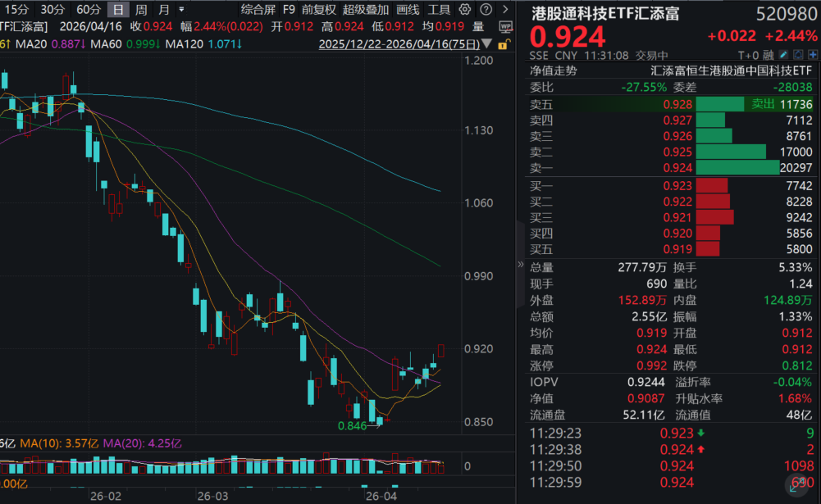Image resolution: width=821 pixels, height=504 pixels.
Task: Set a price alert with bell icon
Action: [x=796, y=55]
